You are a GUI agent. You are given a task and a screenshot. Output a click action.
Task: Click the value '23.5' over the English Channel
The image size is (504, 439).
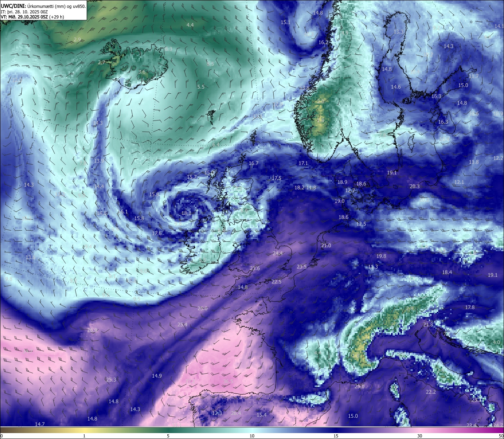[302, 267]
